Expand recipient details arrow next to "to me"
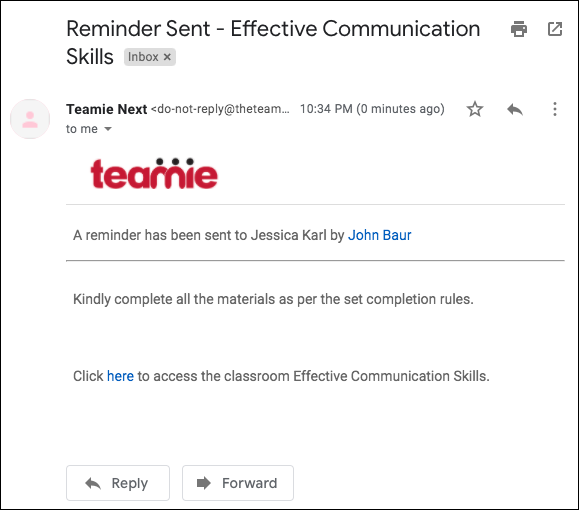 tap(108, 129)
